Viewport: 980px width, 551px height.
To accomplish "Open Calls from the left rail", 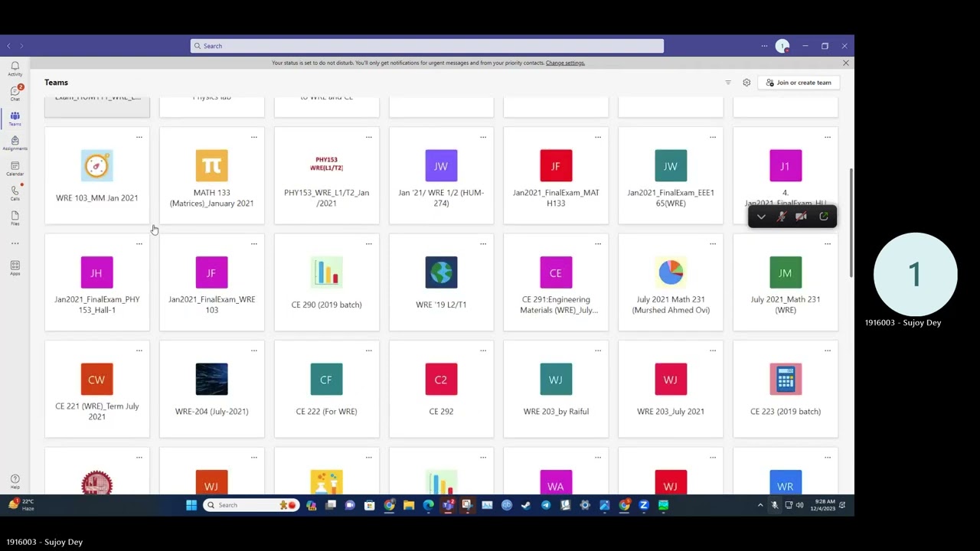I will [x=15, y=193].
